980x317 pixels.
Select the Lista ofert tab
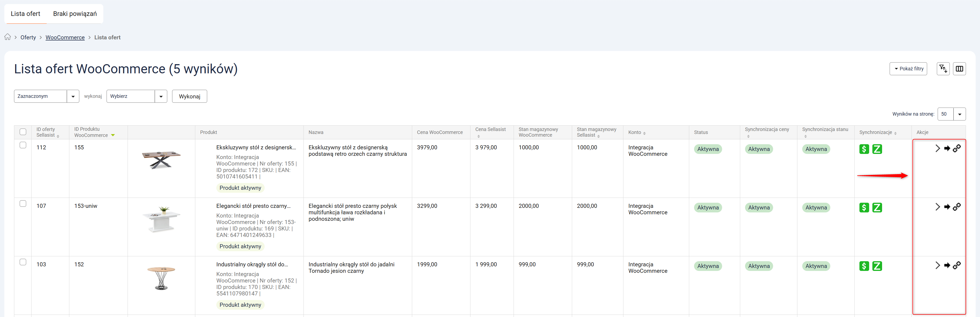click(x=25, y=14)
